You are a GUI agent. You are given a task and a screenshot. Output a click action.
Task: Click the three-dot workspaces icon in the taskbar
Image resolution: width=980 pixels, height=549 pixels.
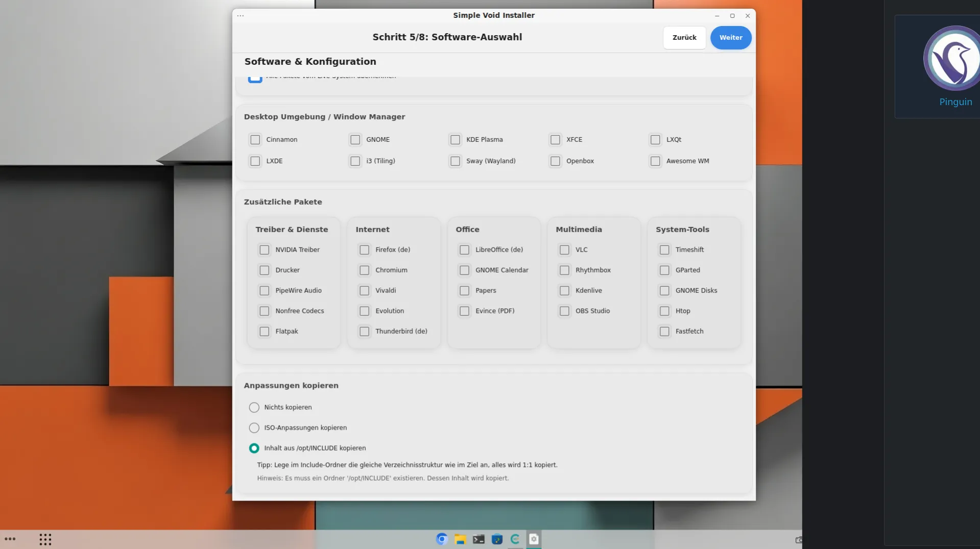tap(10, 539)
